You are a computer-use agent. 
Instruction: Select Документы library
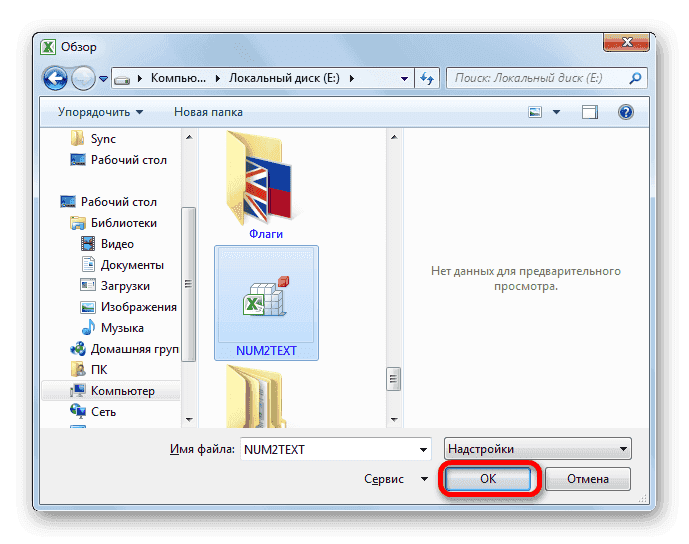[122, 265]
